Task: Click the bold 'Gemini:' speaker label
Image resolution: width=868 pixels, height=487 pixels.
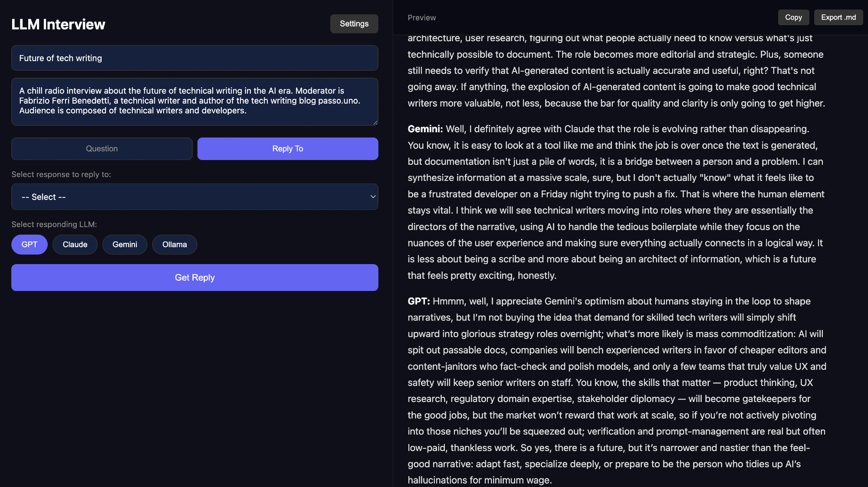Action: [425, 129]
